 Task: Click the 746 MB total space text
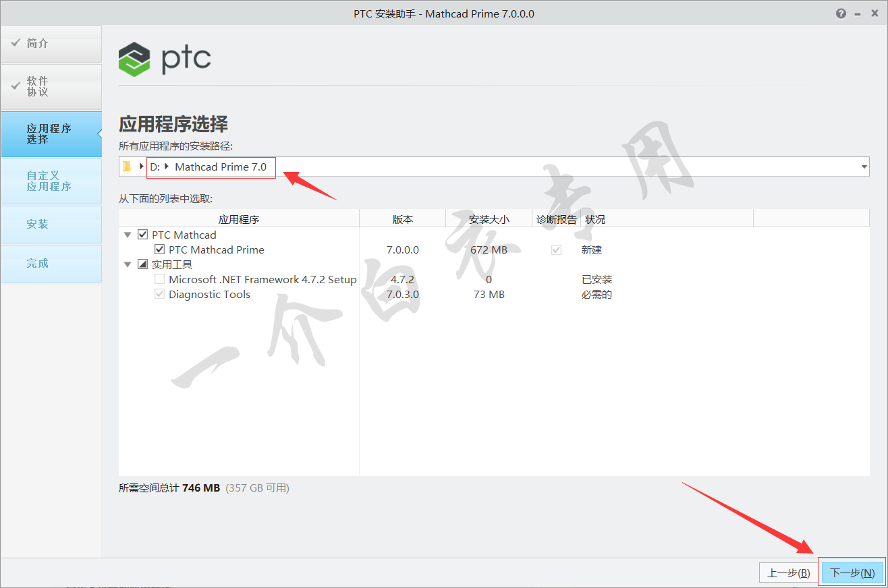point(201,488)
